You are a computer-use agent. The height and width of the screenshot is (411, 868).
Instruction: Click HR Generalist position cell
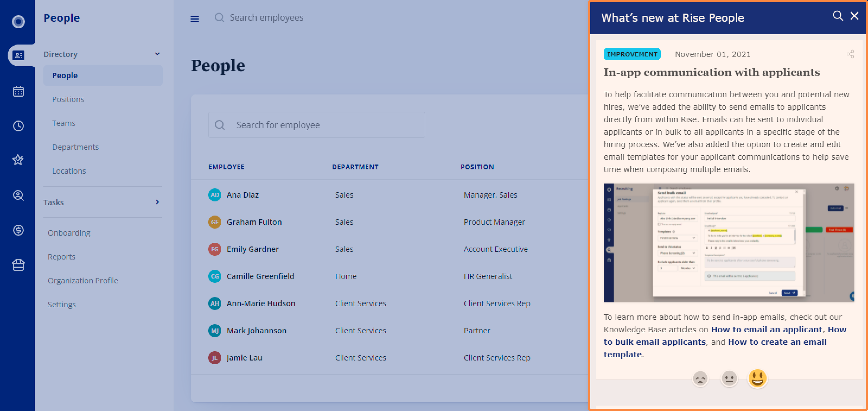coord(488,276)
